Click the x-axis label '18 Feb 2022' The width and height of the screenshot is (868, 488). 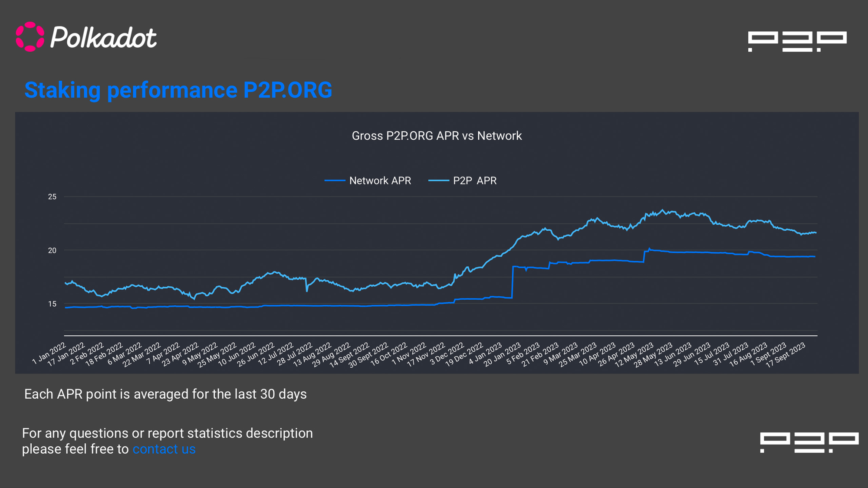(104, 354)
